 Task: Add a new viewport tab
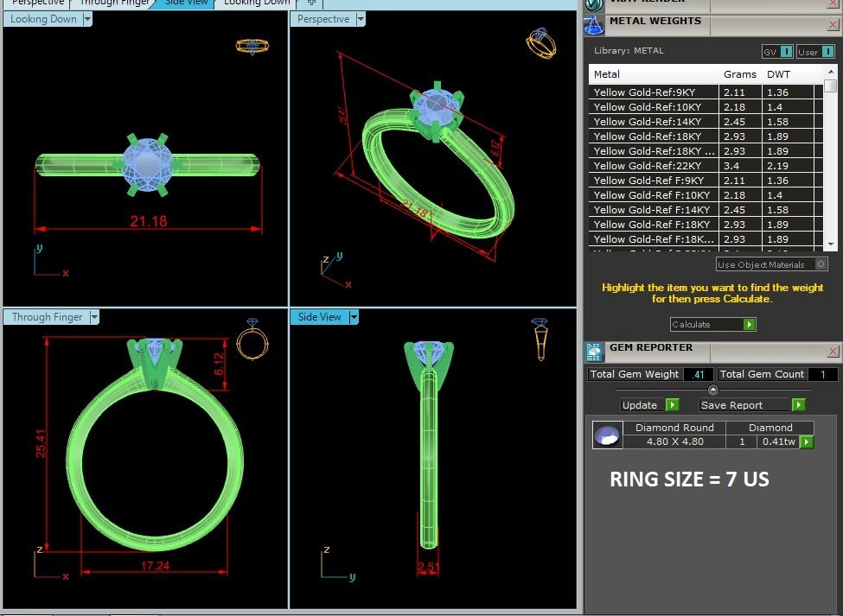click(312, 3)
